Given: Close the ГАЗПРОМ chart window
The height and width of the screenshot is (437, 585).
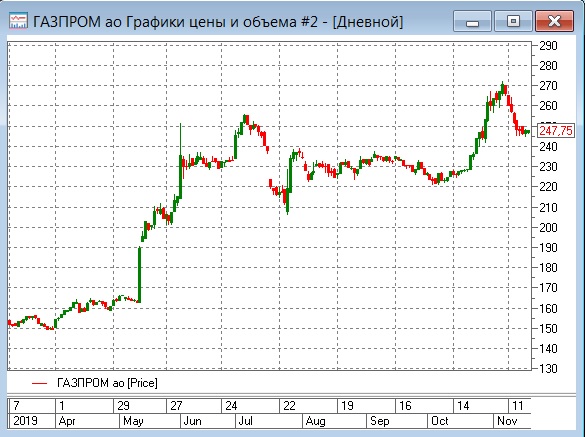Looking at the screenshot, I should tap(554, 21).
